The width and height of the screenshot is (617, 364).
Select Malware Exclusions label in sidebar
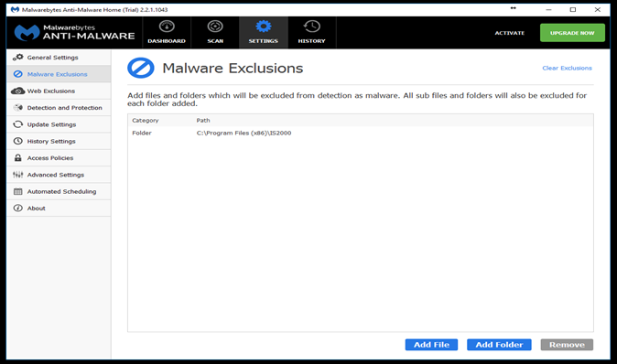point(57,74)
